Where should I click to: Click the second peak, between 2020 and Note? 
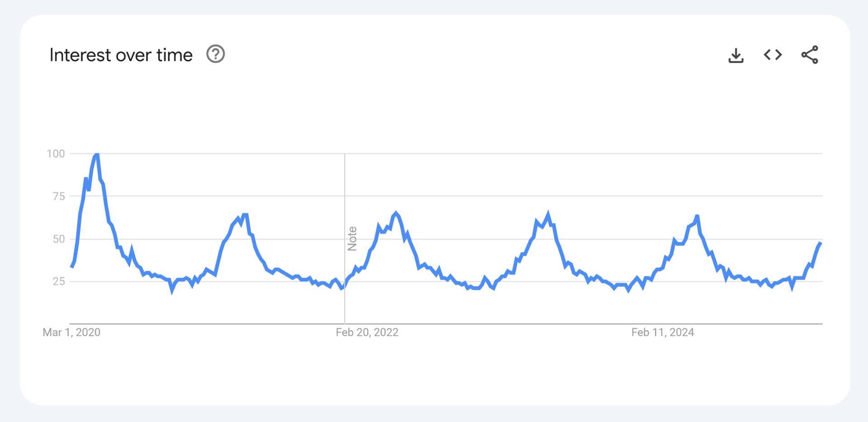(x=245, y=215)
